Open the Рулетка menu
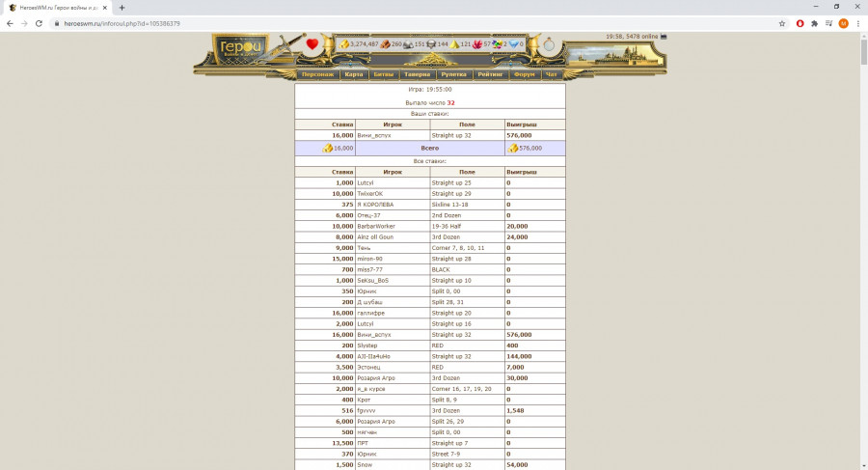The height and width of the screenshot is (470, 868). click(x=453, y=74)
